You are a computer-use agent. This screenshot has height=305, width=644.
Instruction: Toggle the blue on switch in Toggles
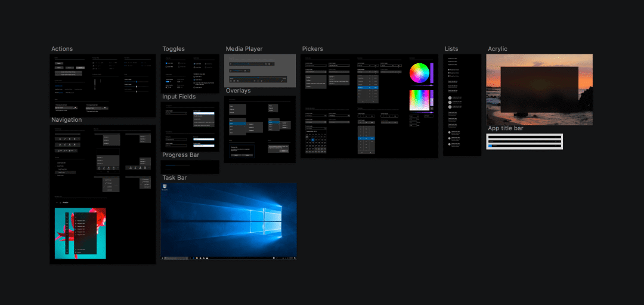[168, 82]
